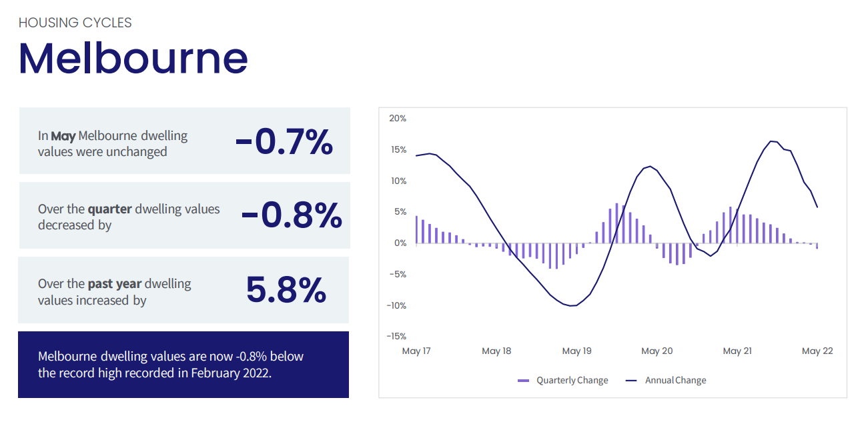Click the record high February 2022 banner

click(x=183, y=365)
